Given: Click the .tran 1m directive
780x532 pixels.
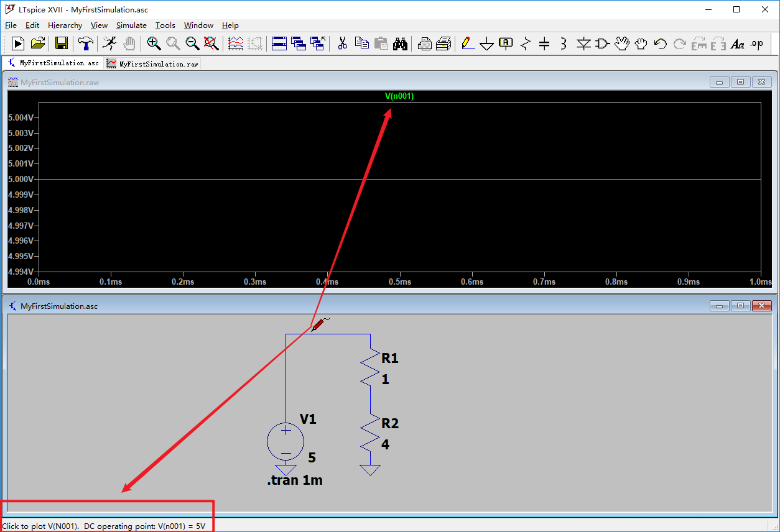Looking at the screenshot, I should (295, 480).
